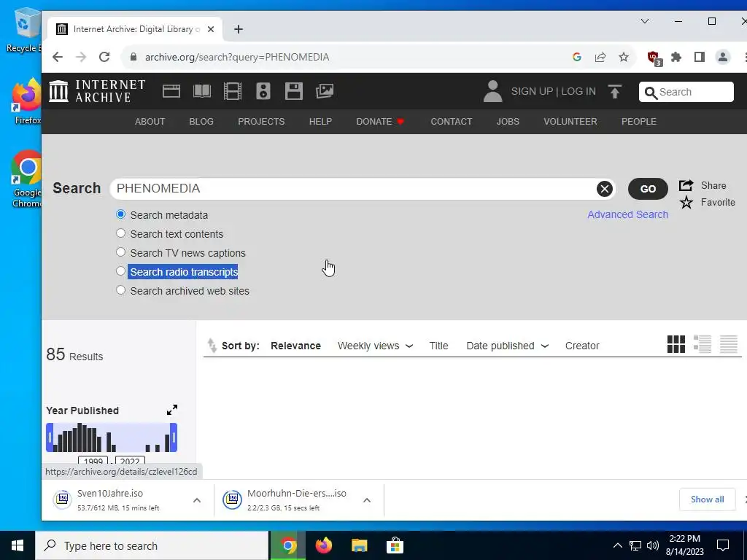Select Search archived web sites option

[x=120, y=290]
